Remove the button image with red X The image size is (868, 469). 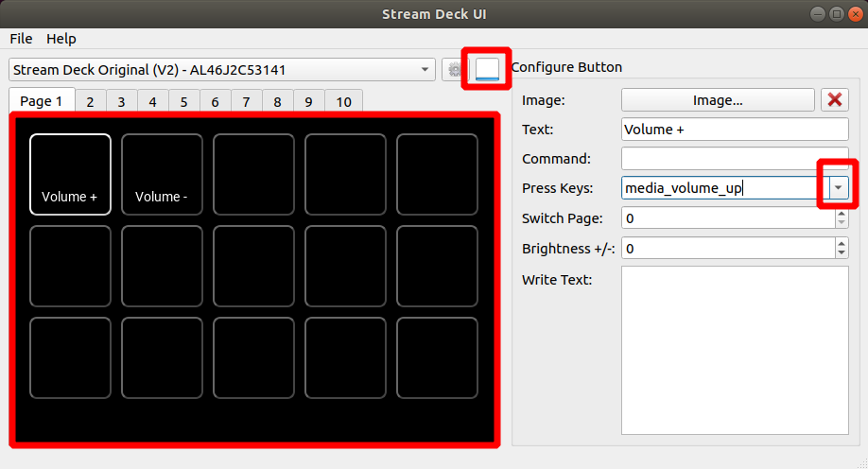pyautogui.click(x=834, y=99)
